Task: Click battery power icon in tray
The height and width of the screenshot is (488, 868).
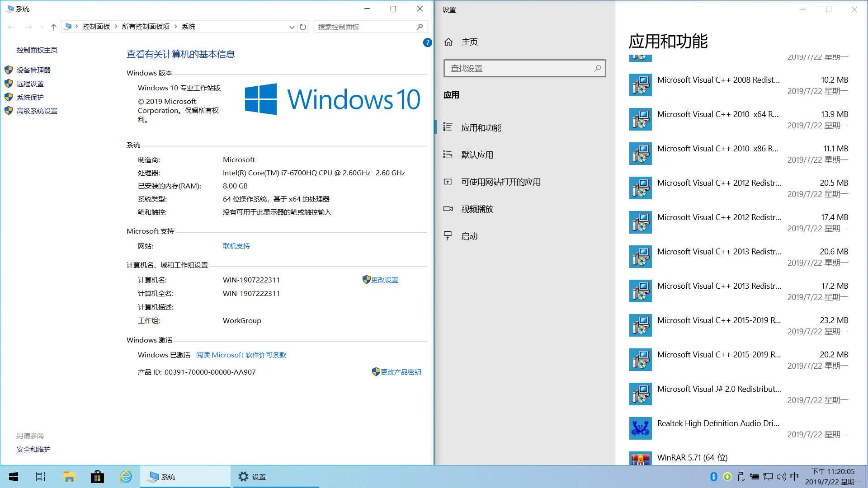Action: point(755,477)
